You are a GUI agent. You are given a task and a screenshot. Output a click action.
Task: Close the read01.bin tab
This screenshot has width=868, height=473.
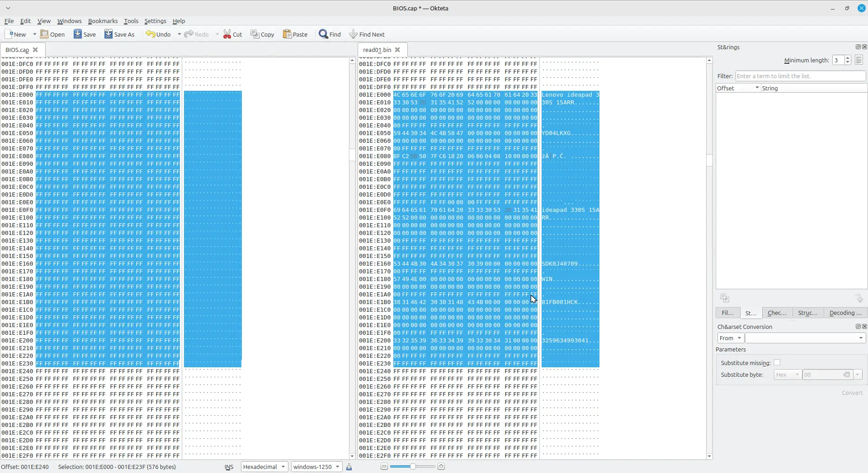point(397,50)
